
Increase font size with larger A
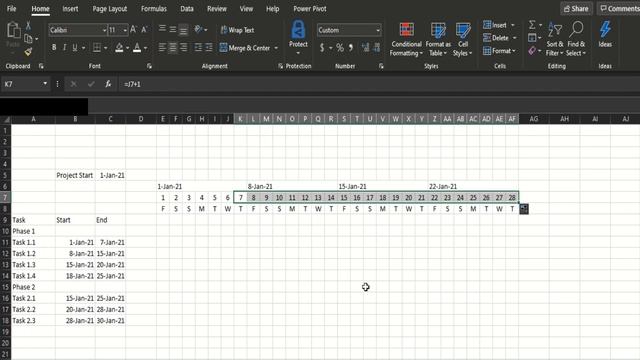pyautogui.click(x=133, y=30)
